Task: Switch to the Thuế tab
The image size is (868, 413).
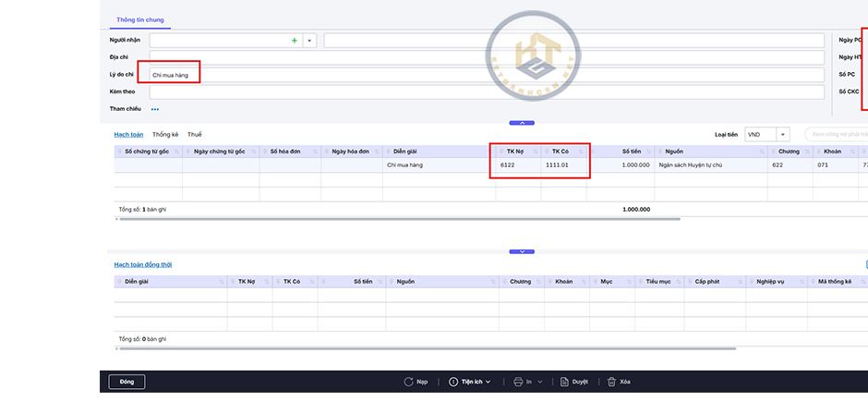Action: click(x=195, y=134)
